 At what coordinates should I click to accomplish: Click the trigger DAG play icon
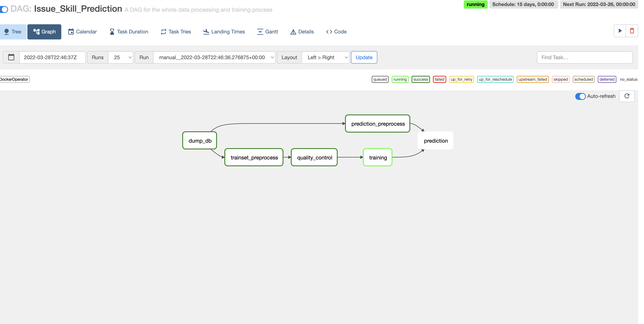click(620, 31)
